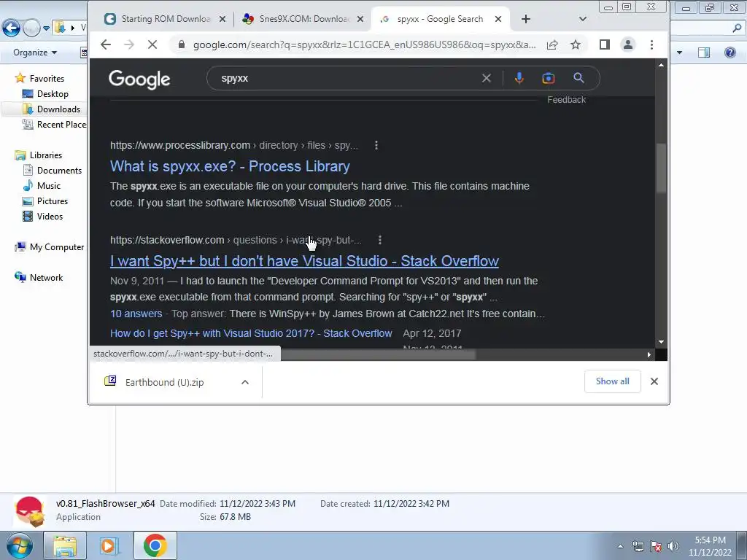Viewport: 747px width, 560px height.
Task: Open the Explorer recent pages dropdown
Action: 46,28
